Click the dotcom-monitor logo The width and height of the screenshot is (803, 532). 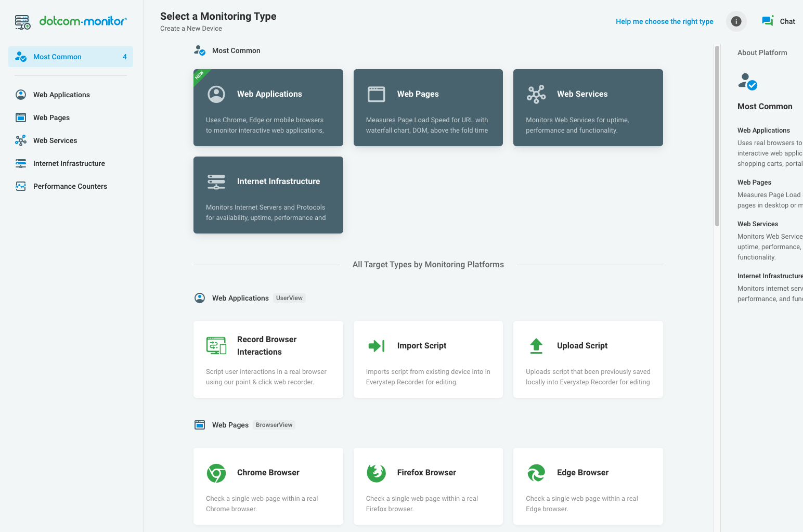click(x=71, y=22)
